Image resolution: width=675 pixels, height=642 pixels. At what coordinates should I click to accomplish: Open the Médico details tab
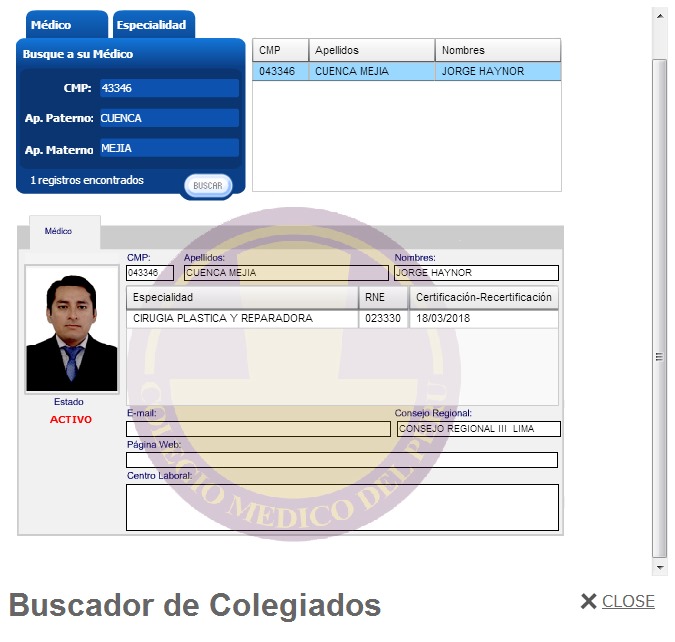[x=58, y=231]
